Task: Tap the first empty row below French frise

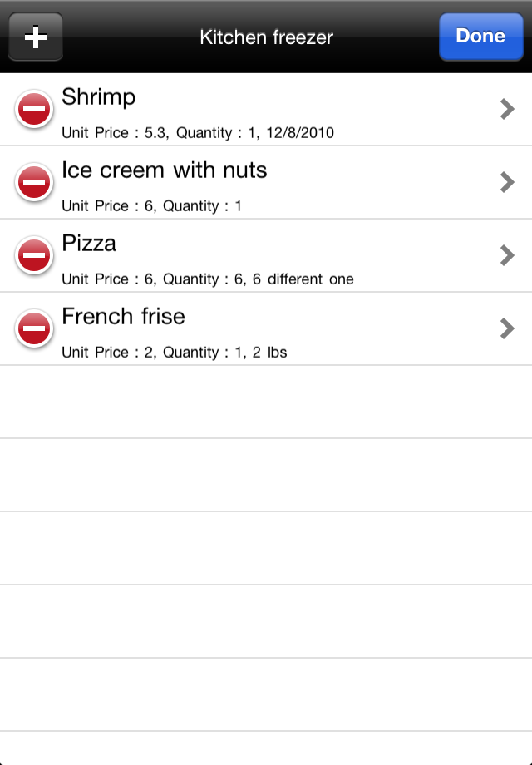Action: point(266,402)
